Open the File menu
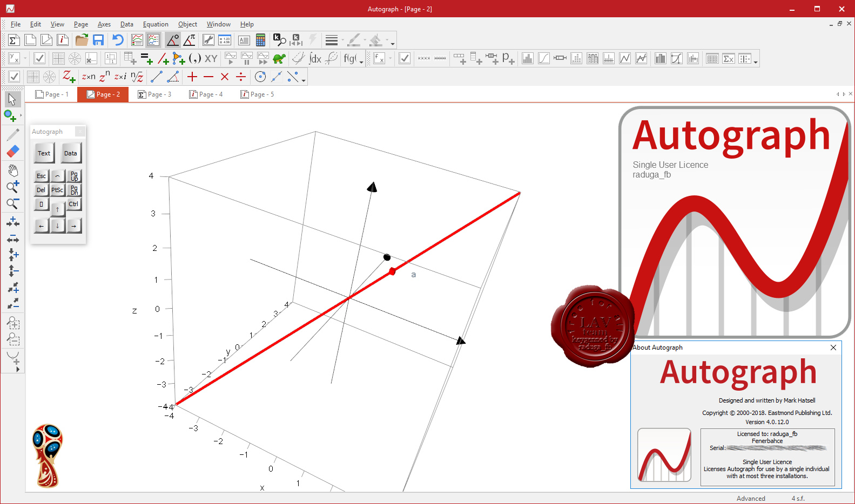 click(16, 24)
